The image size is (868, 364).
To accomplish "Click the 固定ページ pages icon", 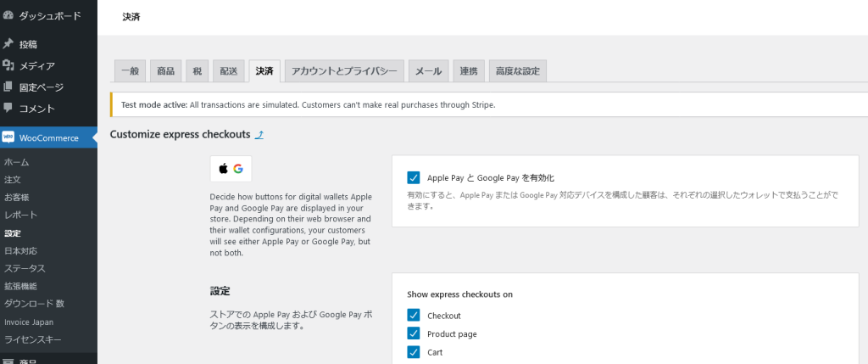I will [8, 87].
